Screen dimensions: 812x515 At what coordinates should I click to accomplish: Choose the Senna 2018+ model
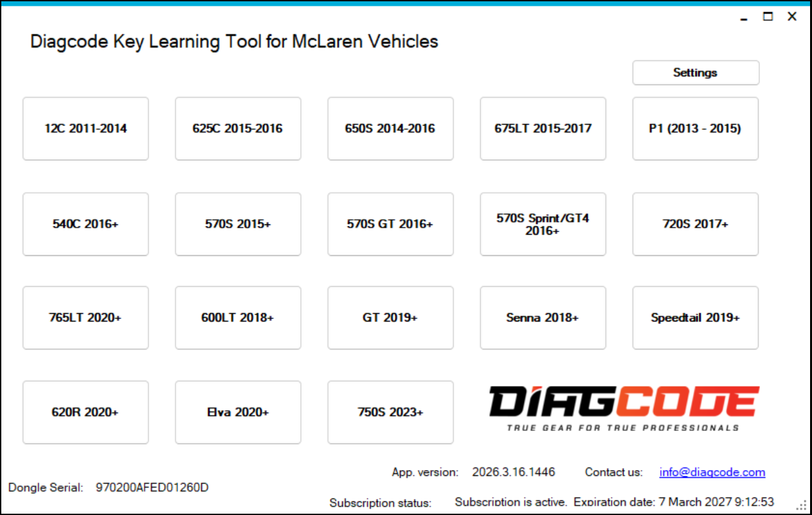point(543,317)
